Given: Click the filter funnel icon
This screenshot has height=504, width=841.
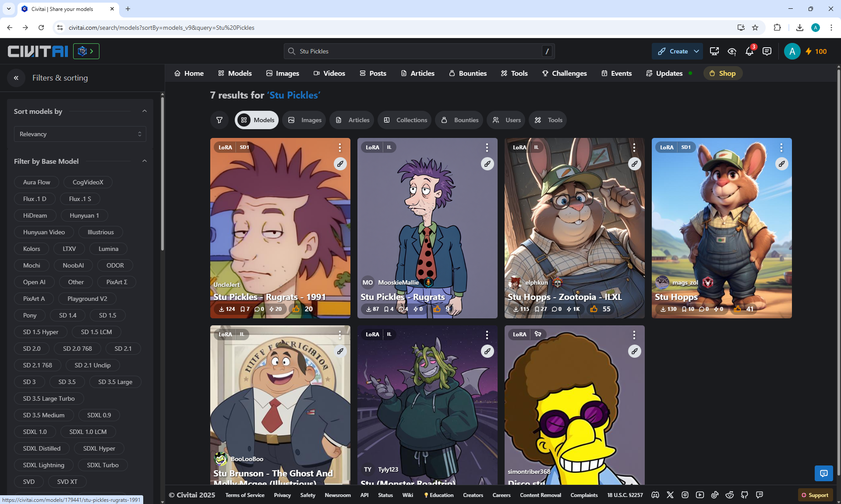Looking at the screenshot, I should click(219, 120).
